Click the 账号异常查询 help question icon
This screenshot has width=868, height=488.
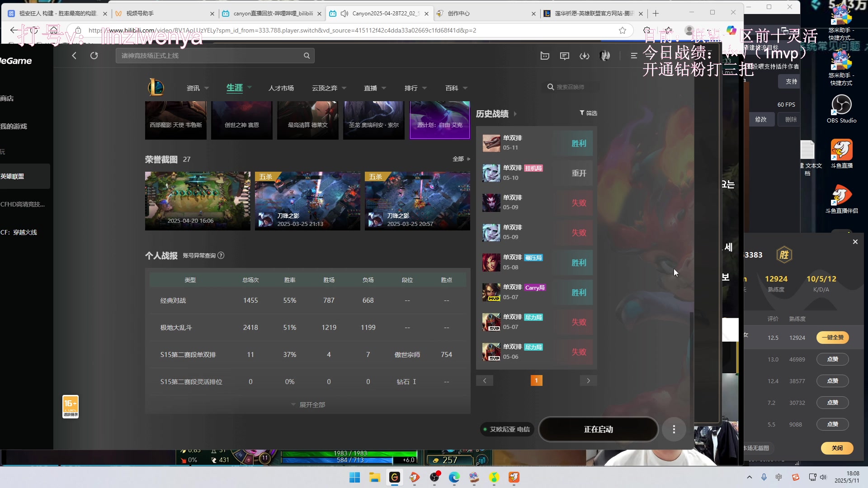click(x=221, y=255)
